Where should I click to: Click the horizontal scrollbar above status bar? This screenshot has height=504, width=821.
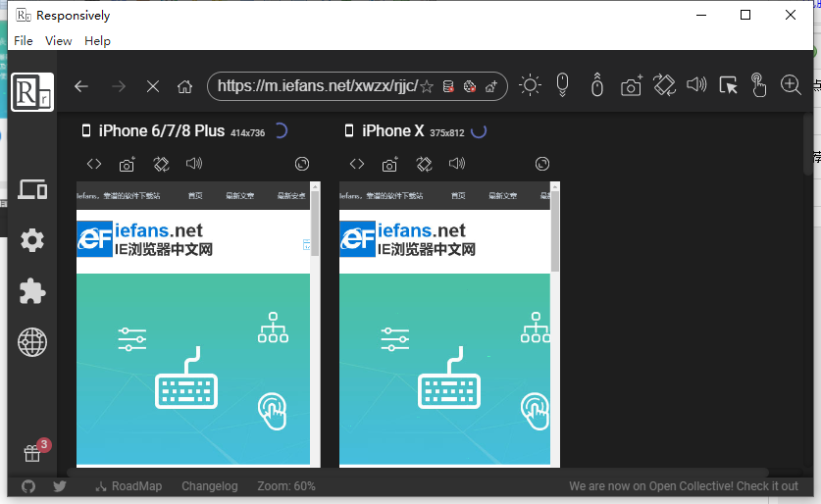click(x=419, y=472)
